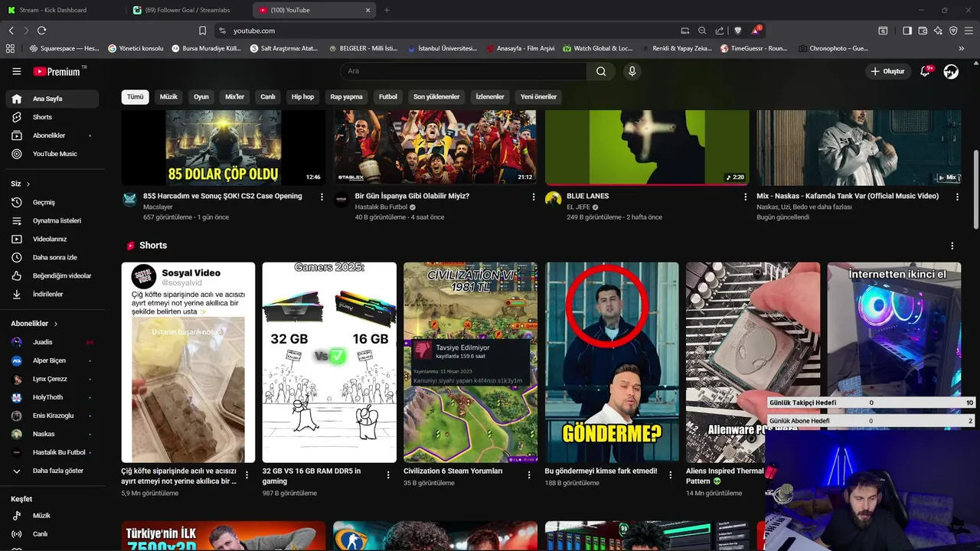Open the browser main menu
Image resolution: width=980 pixels, height=551 pixels.
tap(969, 31)
